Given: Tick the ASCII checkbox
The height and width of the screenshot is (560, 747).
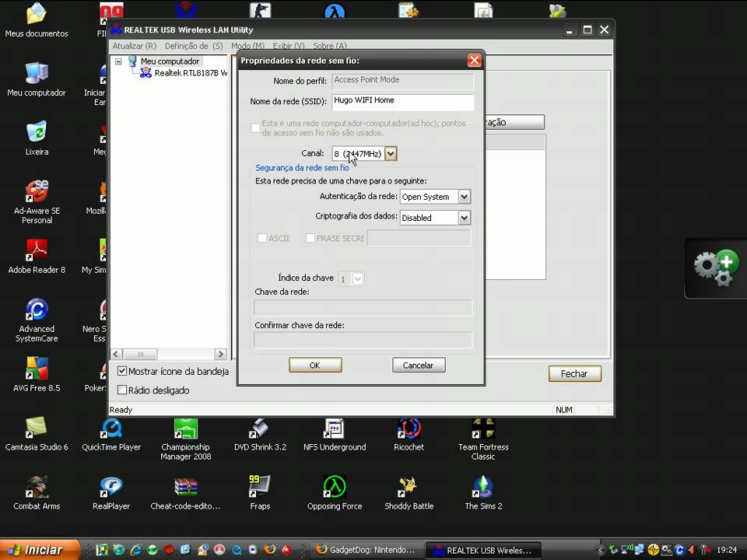Looking at the screenshot, I should (x=261, y=238).
